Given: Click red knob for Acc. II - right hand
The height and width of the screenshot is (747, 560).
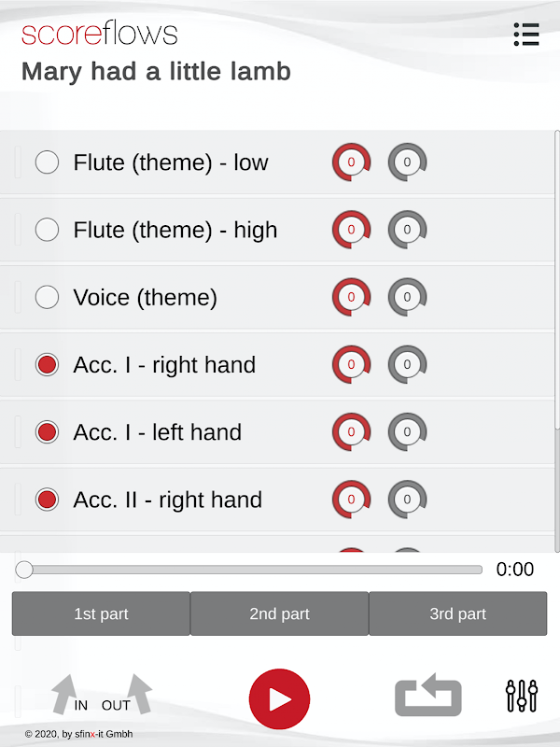Looking at the screenshot, I should [351, 499].
